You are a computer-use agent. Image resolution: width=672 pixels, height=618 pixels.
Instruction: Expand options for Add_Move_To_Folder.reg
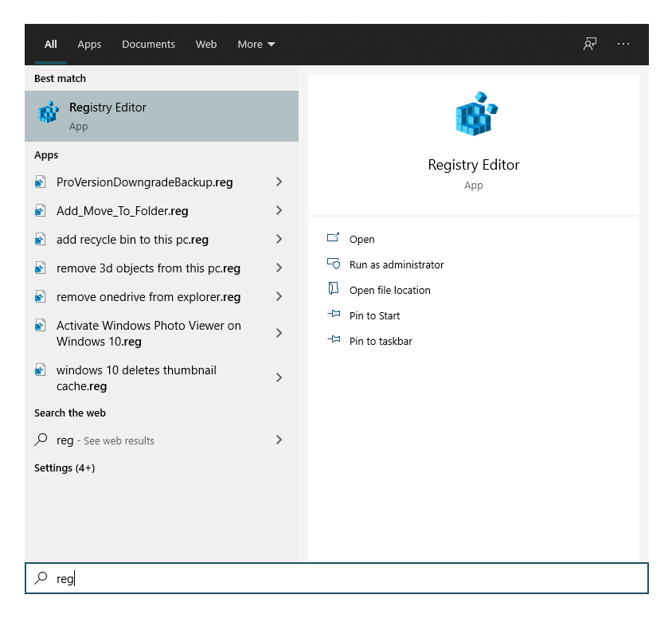point(279,210)
